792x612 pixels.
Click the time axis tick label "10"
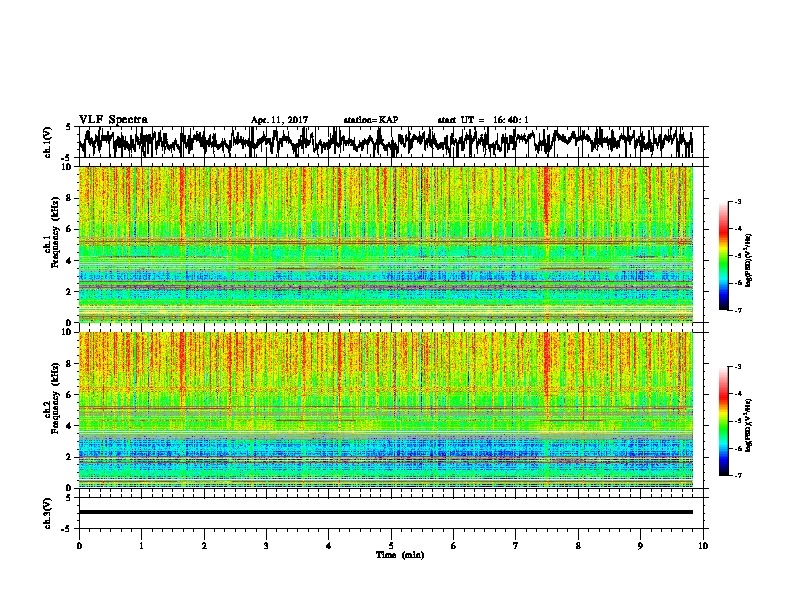[703, 546]
